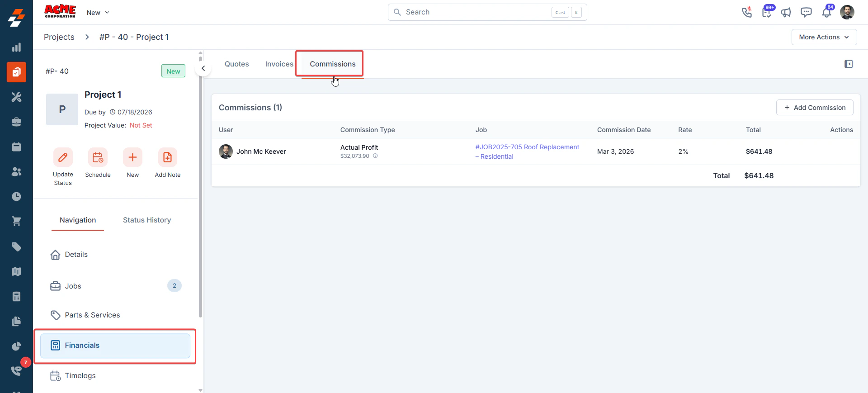Click the Add Commission button
Screen dimensions: 868x393
(x=815, y=108)
